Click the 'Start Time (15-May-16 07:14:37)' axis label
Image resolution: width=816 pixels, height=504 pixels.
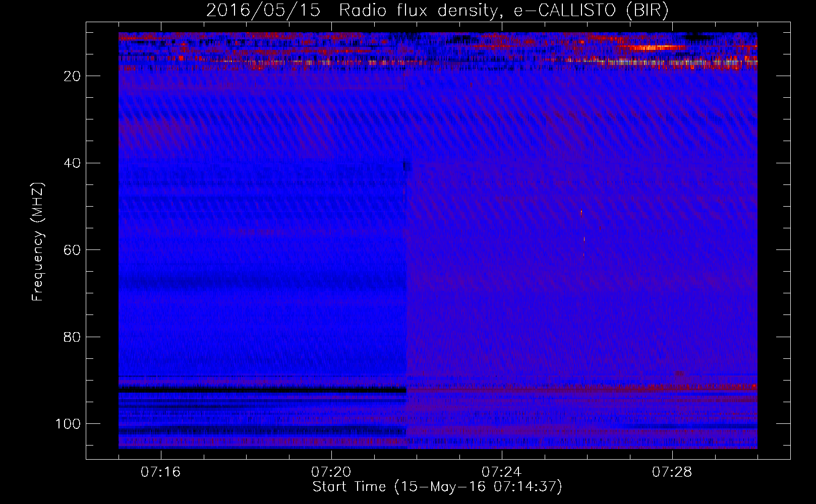[x=437, y=487]
